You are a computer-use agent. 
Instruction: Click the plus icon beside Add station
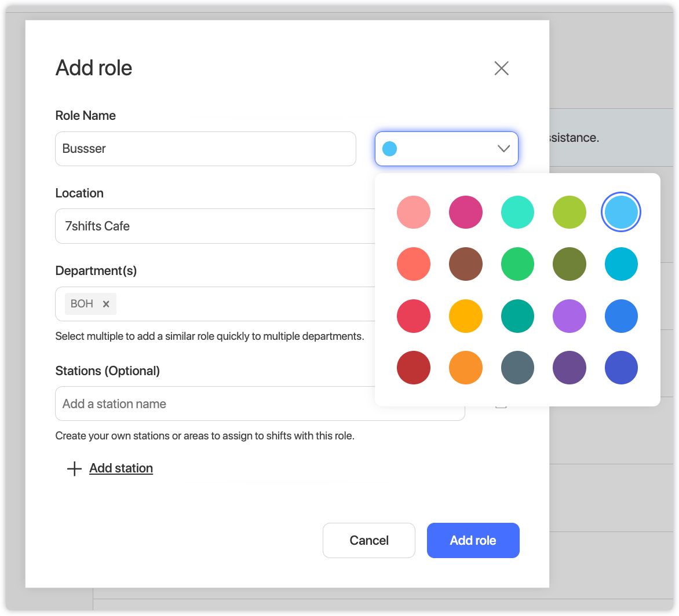click(74, 468)
